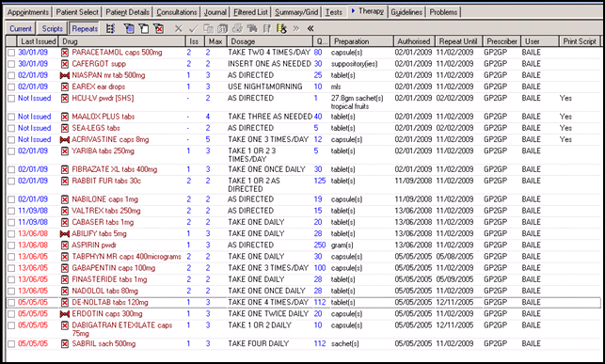Click red X icon beside PARACETAMOL caps 500mg
Image resolution: width=605 pixels, height=364 pixels.
[x=65, y=53]
